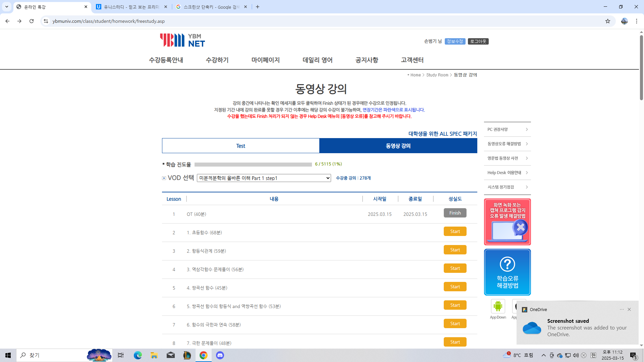The width and height of the screenshot is (644, 362).
Task: Open Chrome profile avatar menu
Action: 624,21
